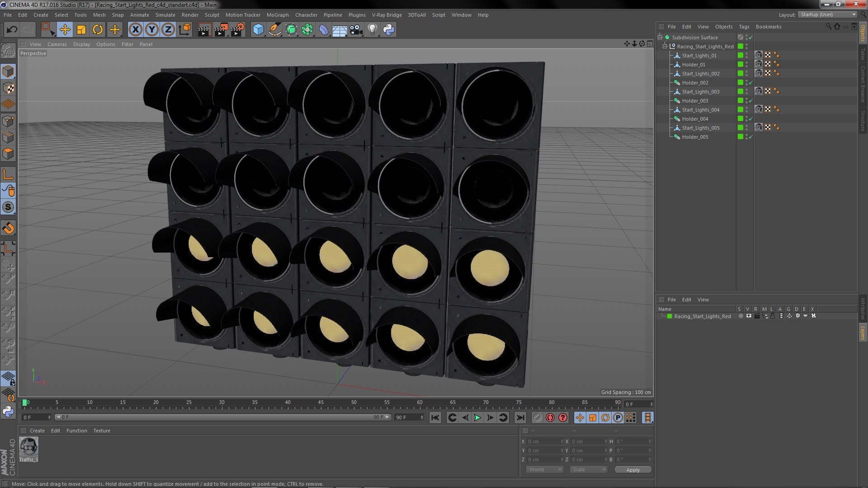The image size is (868, 488).
Task: Click the Light bulb object icon
Action: click(x=372, y=30)
